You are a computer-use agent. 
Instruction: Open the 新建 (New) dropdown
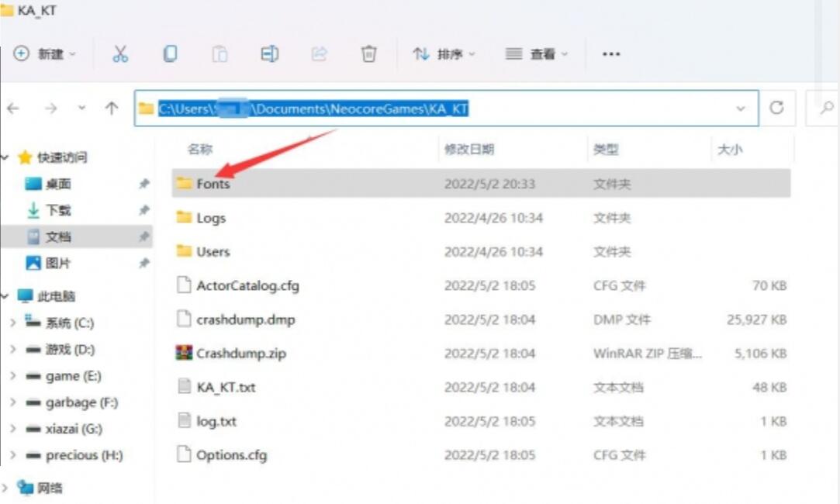(x=46, y=54)
